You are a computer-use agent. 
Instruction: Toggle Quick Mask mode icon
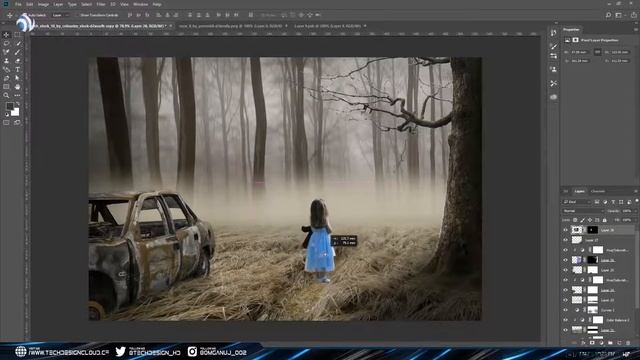pyautogui.click(x=6, y=122)
